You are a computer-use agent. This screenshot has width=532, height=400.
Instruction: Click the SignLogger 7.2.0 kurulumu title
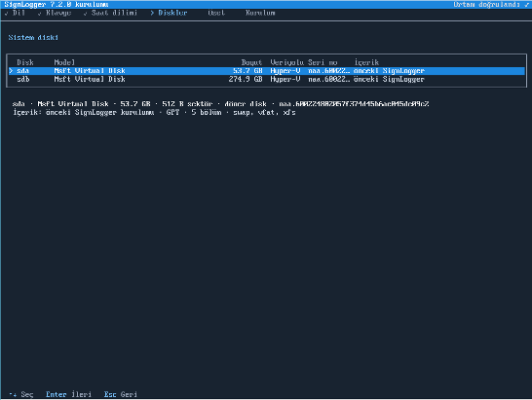[x=57, y=5]
